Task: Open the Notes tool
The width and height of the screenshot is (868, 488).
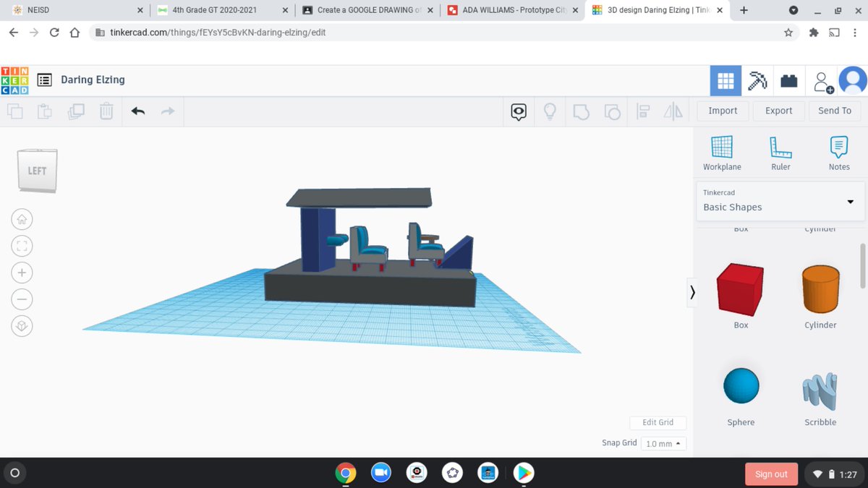Action: pyautogui.click(x=839, y=153)
